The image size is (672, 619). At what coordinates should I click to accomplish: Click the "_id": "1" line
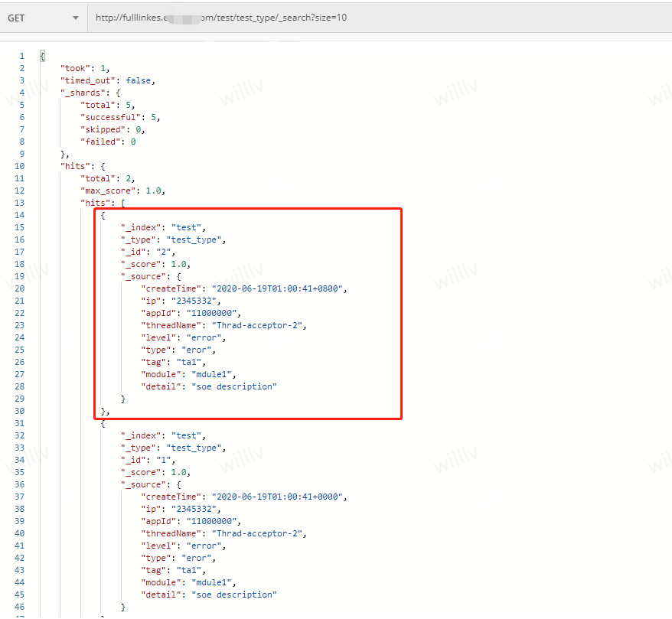coord(148,460)
